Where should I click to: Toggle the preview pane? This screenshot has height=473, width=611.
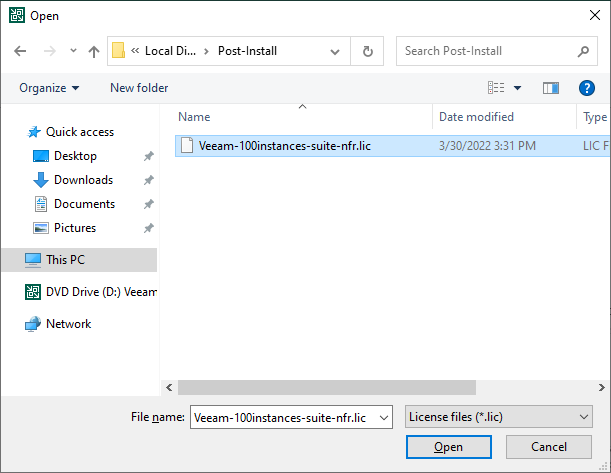tap(551, 88)
